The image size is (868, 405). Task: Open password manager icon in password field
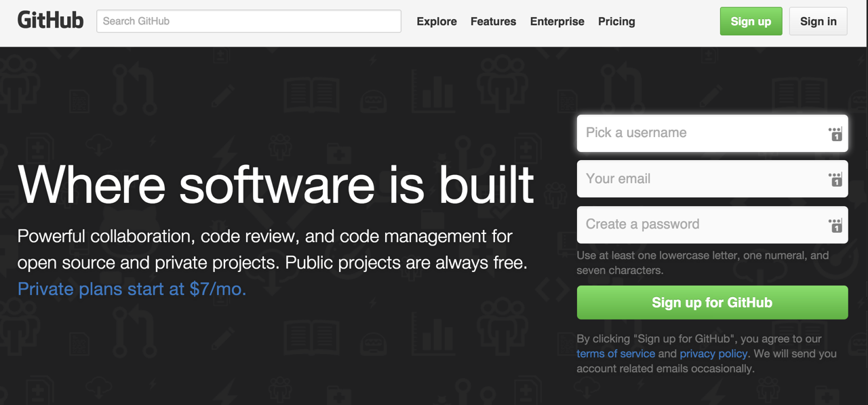pyautogui.click(x=835, y=225)
